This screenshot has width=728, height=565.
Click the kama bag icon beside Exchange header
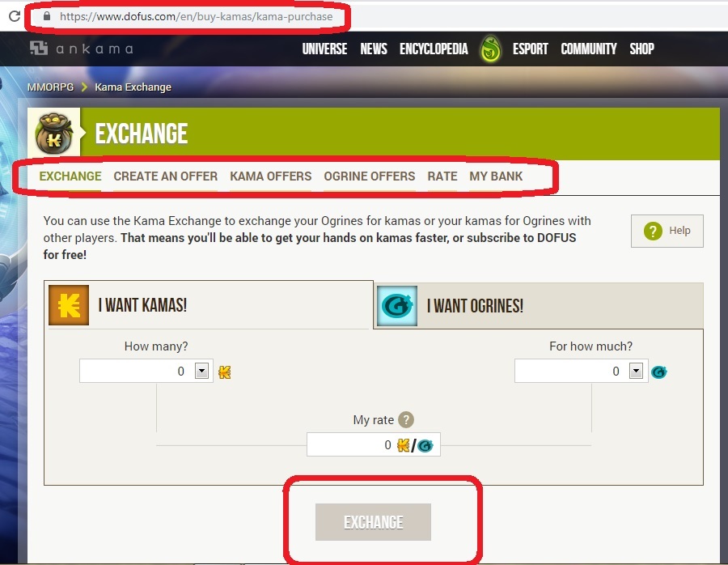[x=54, y=134]
